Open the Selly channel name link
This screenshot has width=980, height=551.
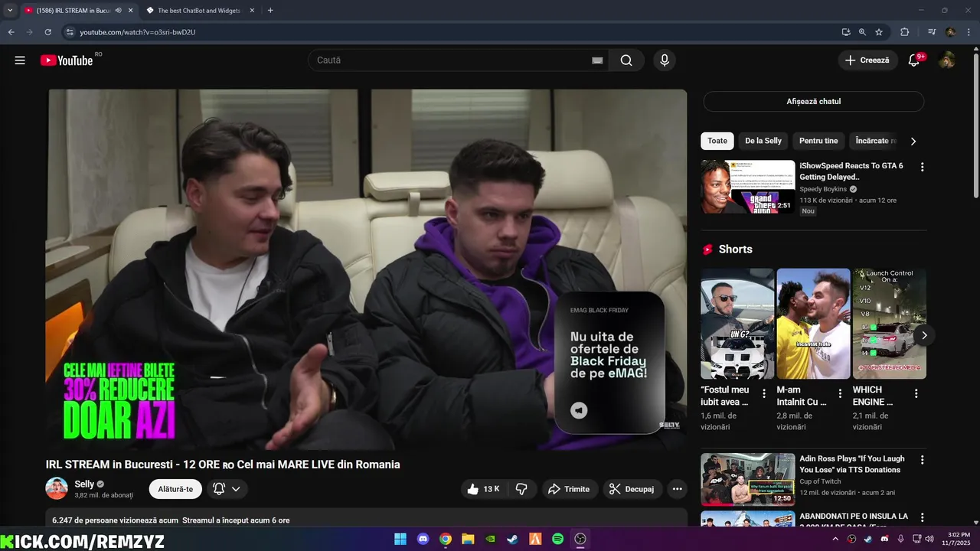click(84, 484)
